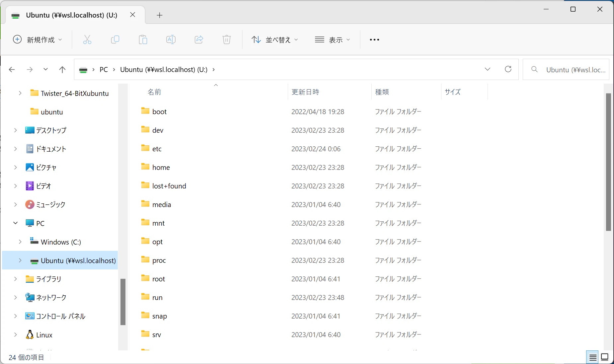Image resolution: width=614 pixels, height=364 pixels.
Task: Click the Delete trash can icon
Action: [227, 40]
